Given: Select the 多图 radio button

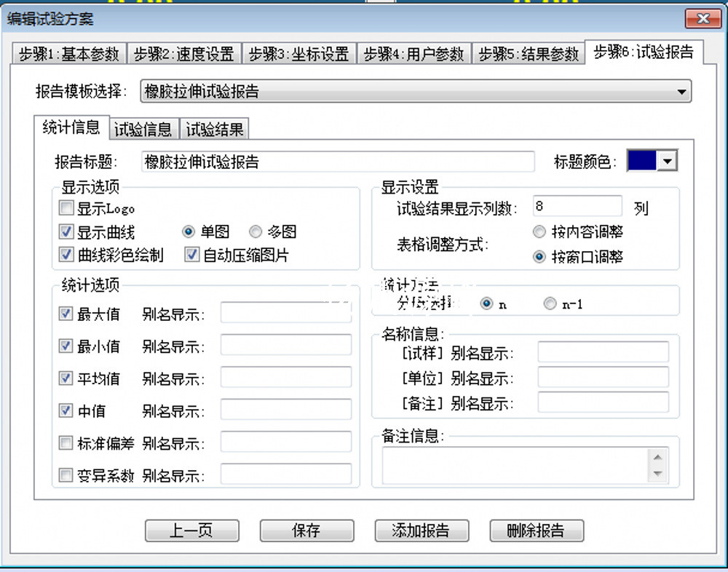Looking at the screenshot, I should (x=256, y=232).
